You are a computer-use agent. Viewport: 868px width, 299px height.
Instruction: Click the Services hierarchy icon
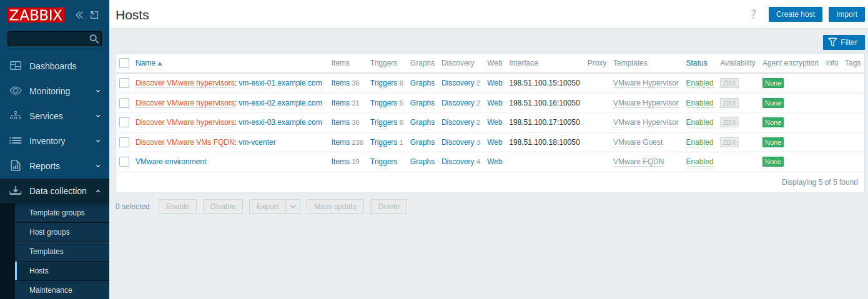coord(16,116)
